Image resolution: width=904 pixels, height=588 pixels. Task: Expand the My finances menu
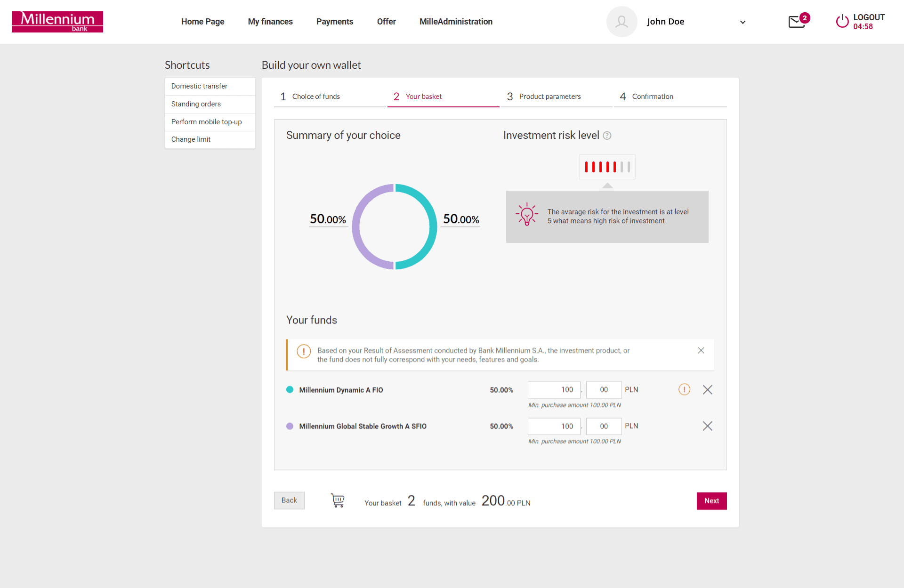pyautogui.click(x=270, y=22)
